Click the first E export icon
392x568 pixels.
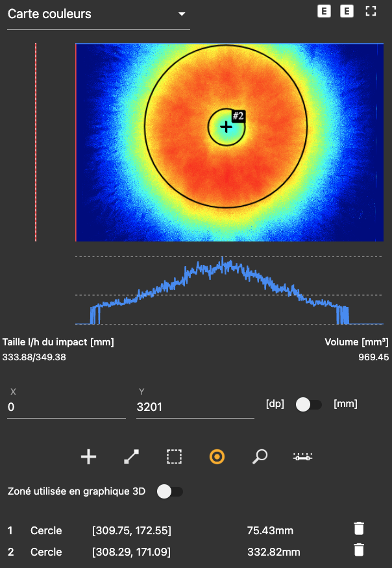click(x=323, y=12)
